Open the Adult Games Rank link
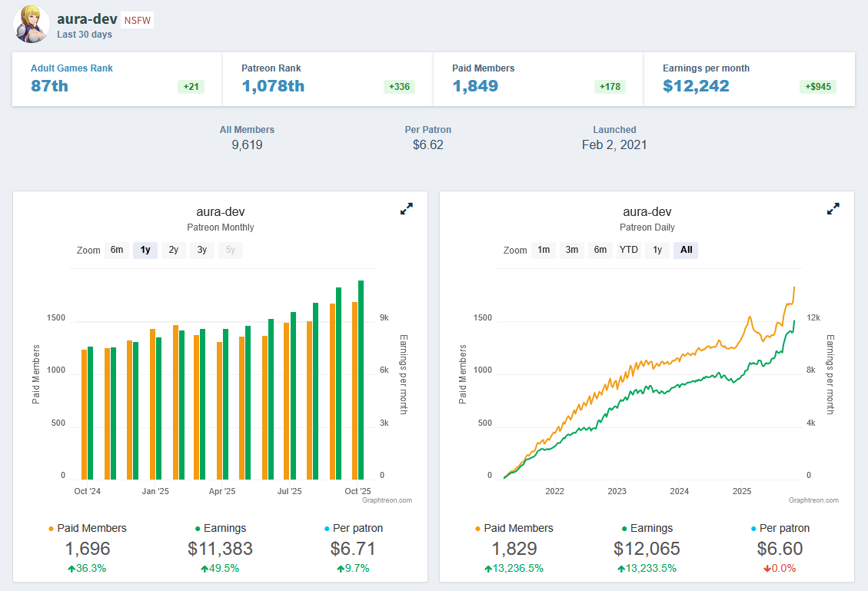Viewport: 868px width, 591px height. click(x=72, y=68)
